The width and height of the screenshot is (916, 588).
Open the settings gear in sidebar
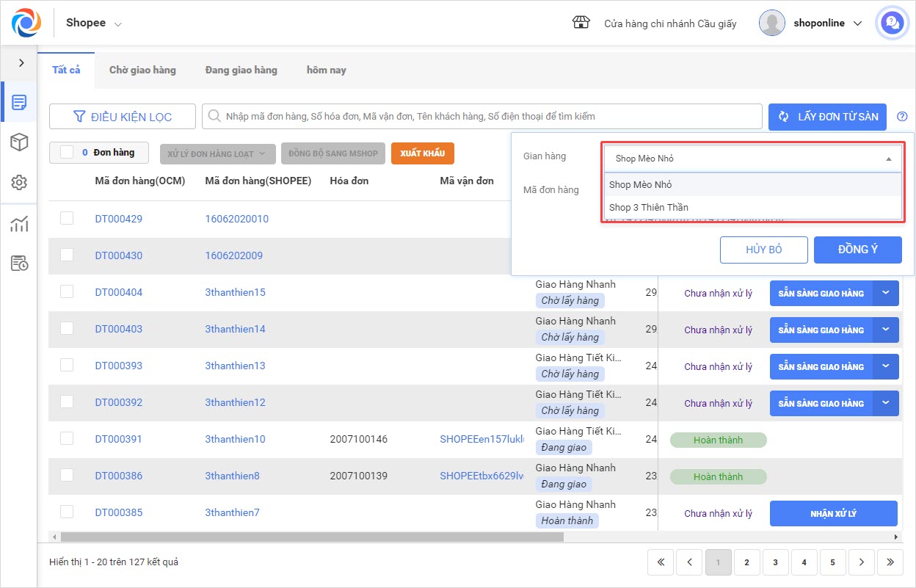[x=19, y=183]
